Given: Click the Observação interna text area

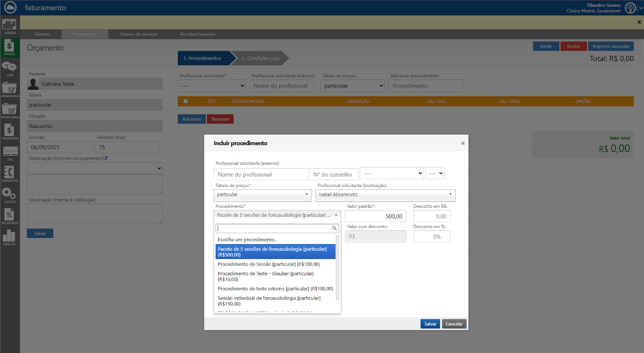Looking at the screenshot, I should coord(95,214).
